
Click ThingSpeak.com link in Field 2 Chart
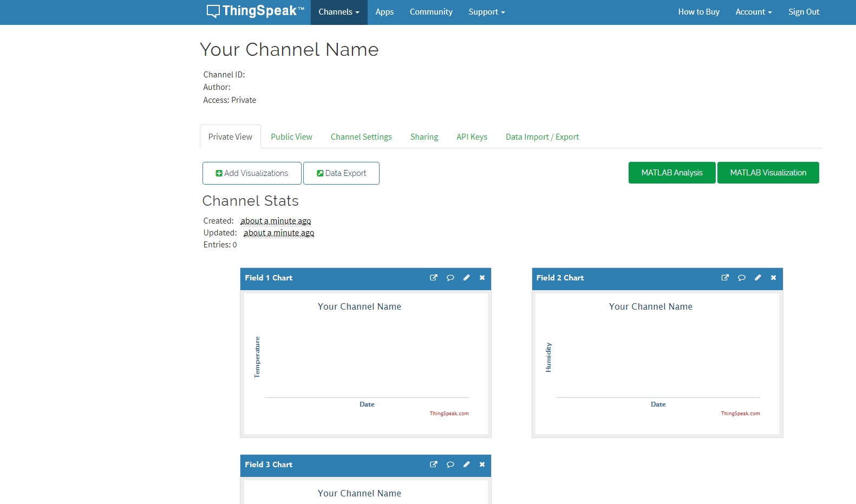(740, 414)
